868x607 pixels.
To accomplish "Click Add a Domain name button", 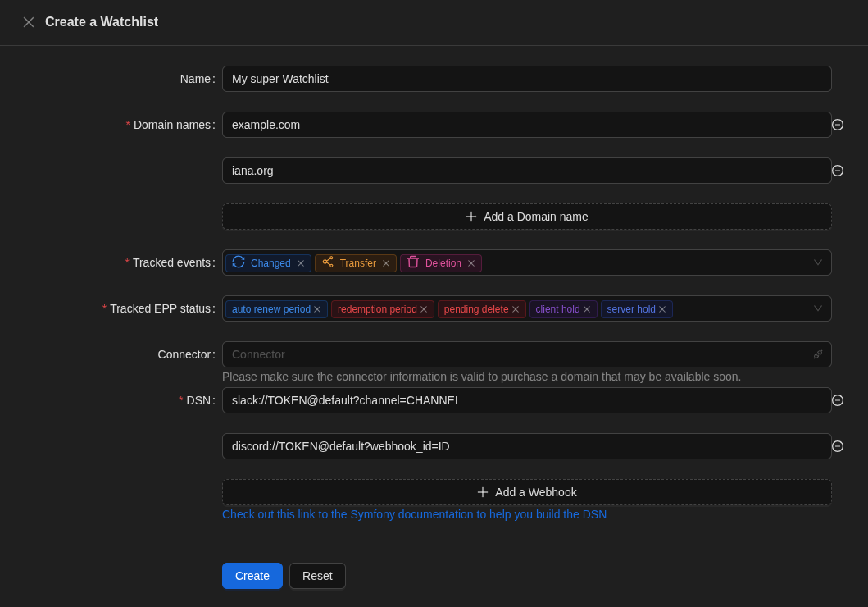I will point(526,217).
